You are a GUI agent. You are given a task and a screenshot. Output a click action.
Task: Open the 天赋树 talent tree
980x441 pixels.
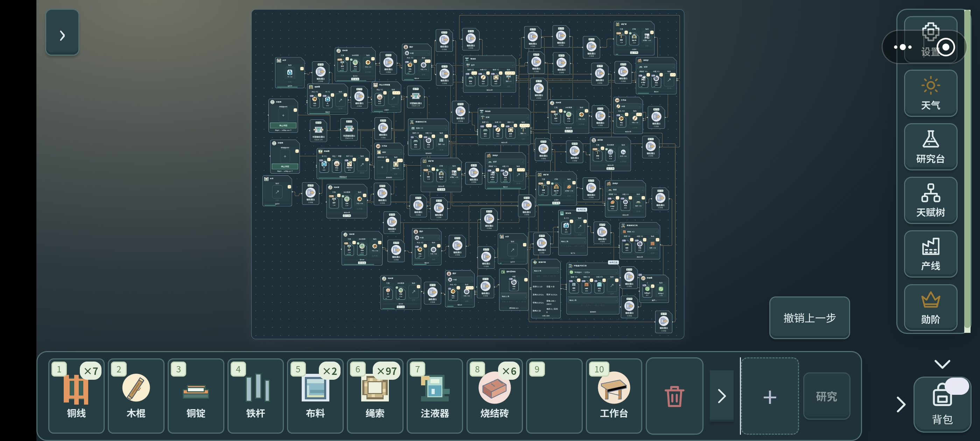coord(930,201)
